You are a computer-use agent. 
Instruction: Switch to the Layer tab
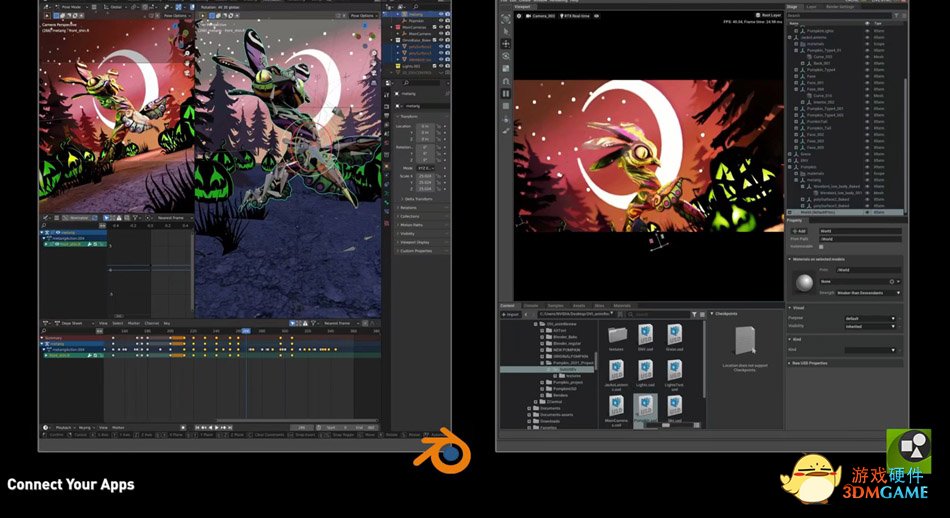pyautogui.click(x=812, y=6)
